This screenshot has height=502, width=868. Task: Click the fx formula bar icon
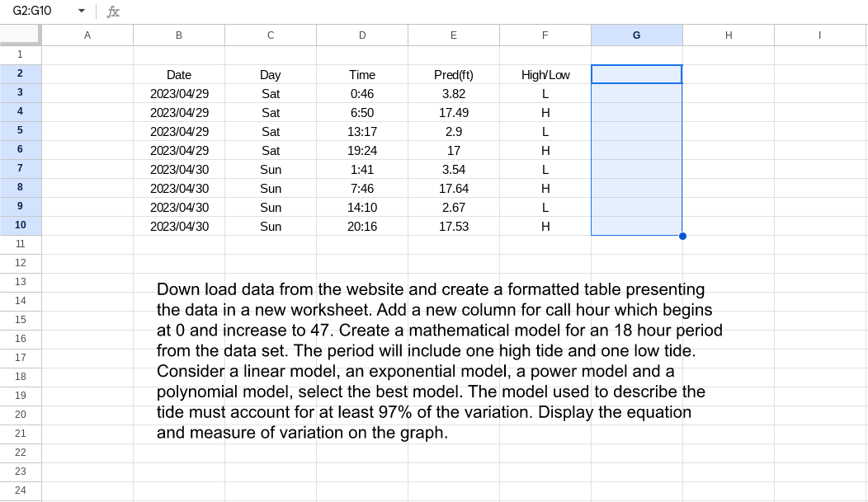point(112,12)
